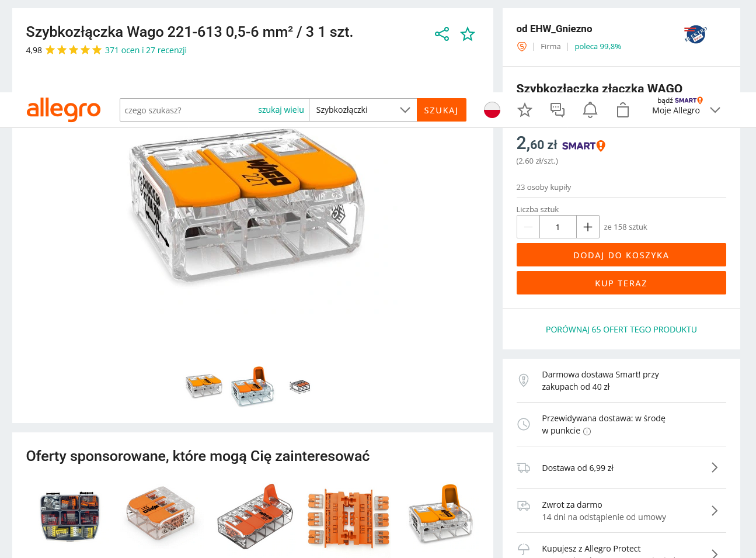
Task: Open favorites star icon in header bar
Action: pyautogui.click(x=525, y=110)
